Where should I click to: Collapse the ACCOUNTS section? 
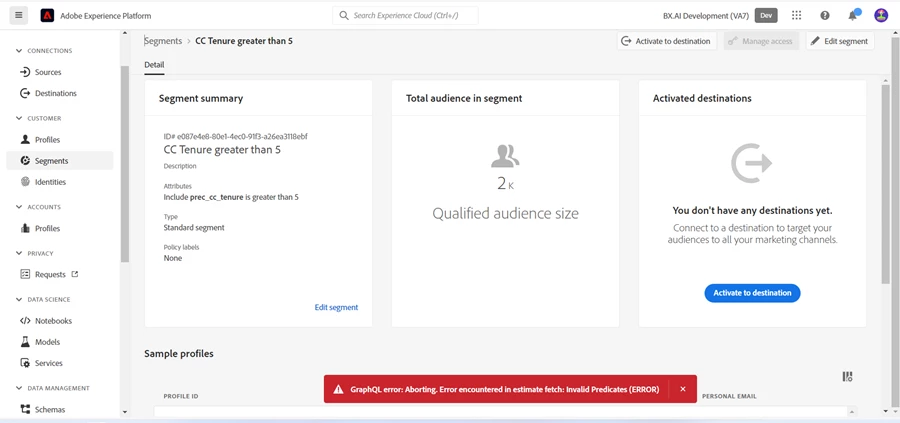(18, 207)
